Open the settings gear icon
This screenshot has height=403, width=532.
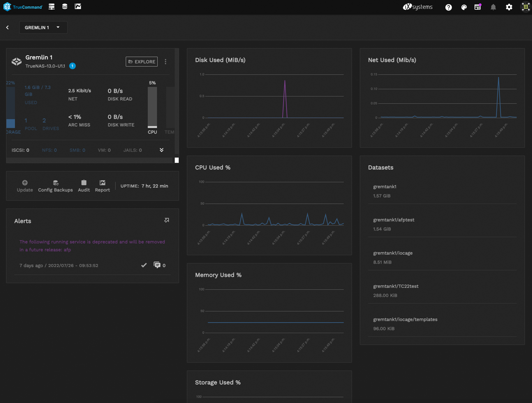(x=509, y=7)
